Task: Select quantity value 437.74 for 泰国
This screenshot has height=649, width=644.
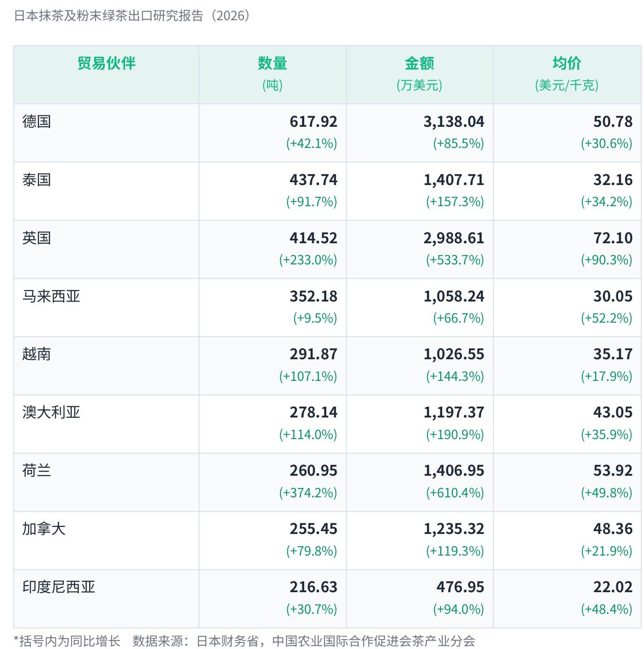Action: click(x=314, y=180)
